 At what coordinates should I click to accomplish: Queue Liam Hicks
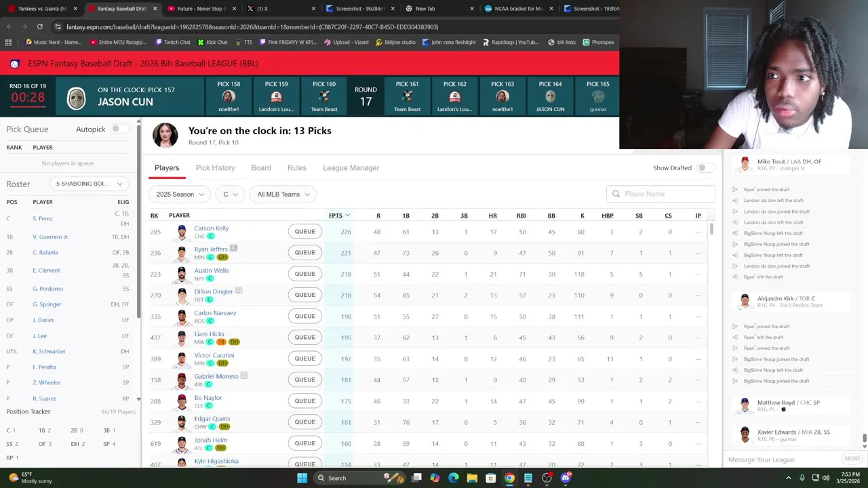304,338
